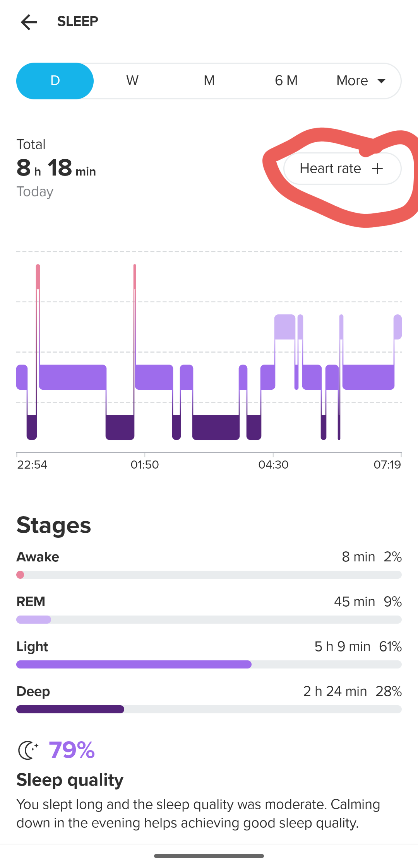Screen dimensions: 418x868
Task: Tap the Deep stage progress bar
Action: pyautogui.click(x=209, y=709)
